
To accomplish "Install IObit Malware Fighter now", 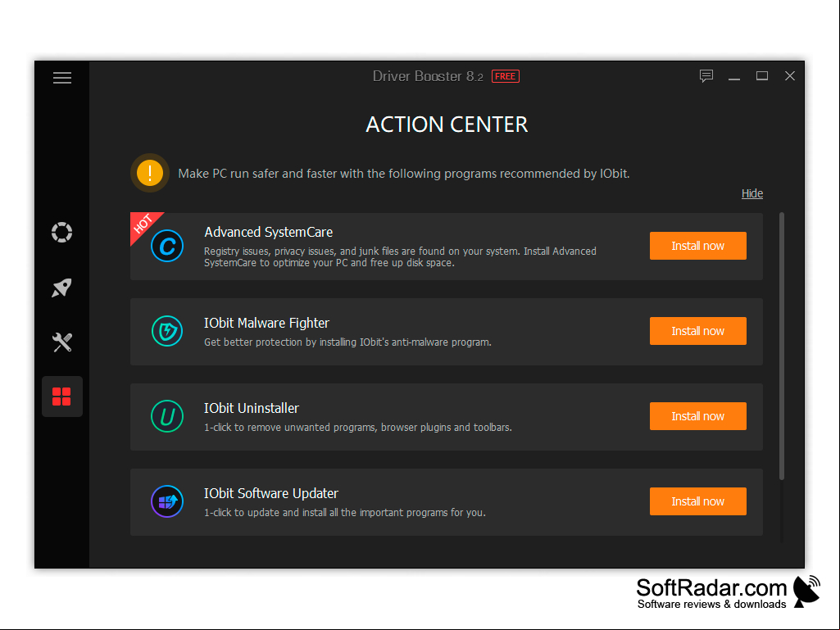I will (x=697, y=331).
